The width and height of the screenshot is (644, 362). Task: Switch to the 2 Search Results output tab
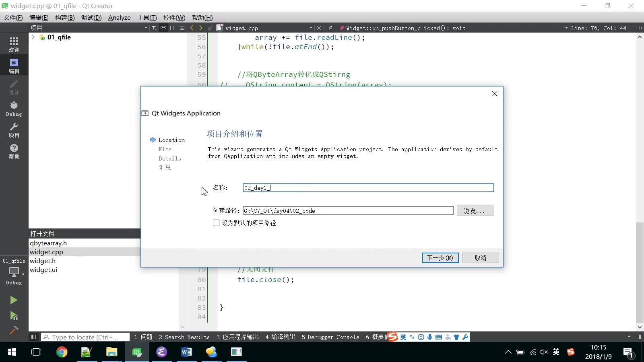[184, 337]
